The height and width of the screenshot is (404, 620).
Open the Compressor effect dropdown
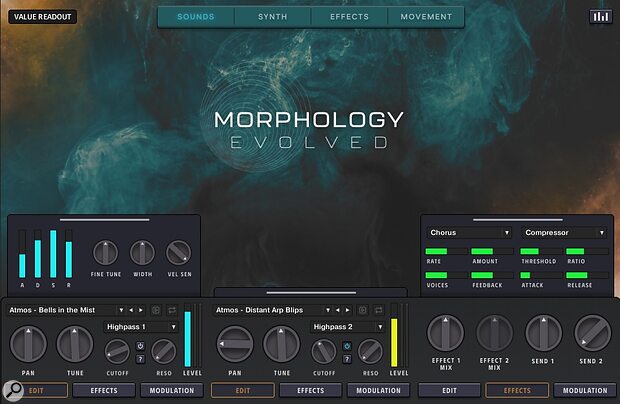tap(564, 232)
